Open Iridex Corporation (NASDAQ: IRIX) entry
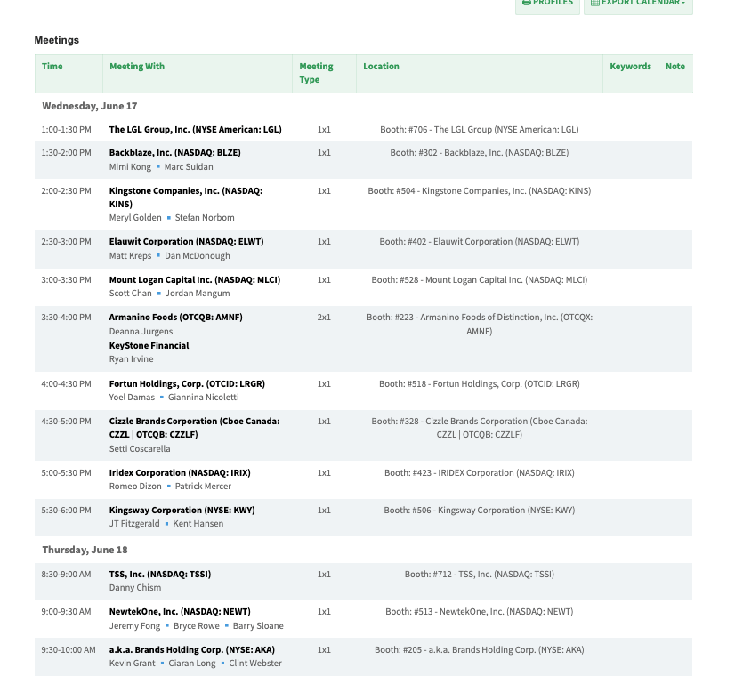The image size is (743, 700). coord(180,472)
